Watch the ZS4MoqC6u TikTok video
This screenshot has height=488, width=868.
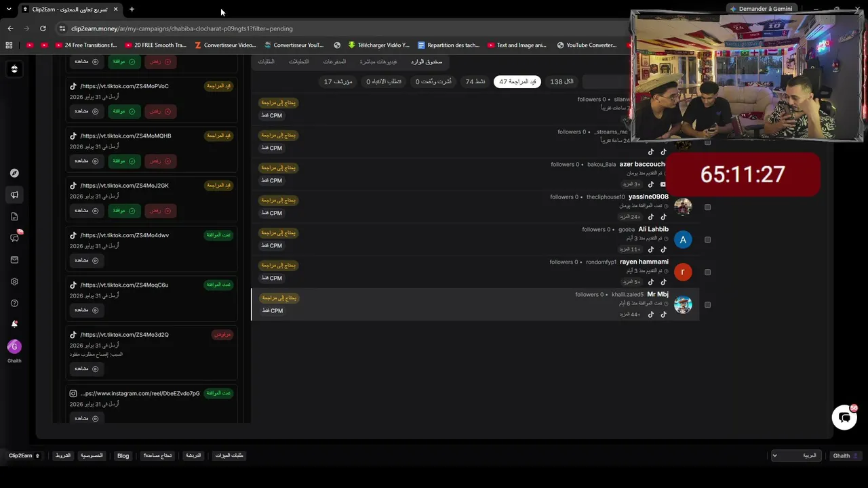[86, 310]
